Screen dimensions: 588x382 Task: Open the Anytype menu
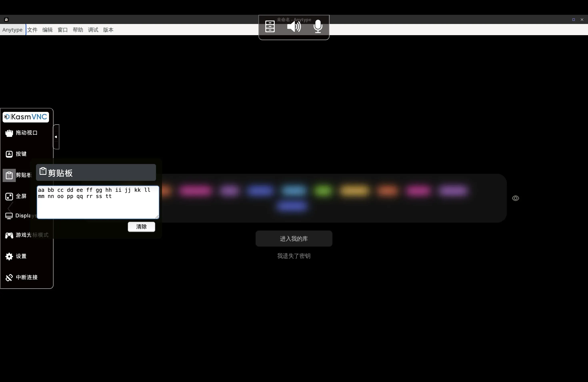coord(12,30)
